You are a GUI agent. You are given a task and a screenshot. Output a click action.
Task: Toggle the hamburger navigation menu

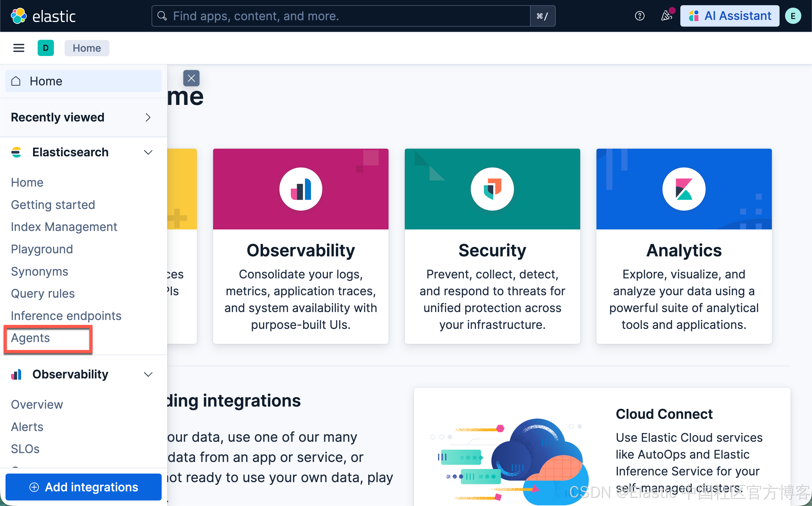19,48
